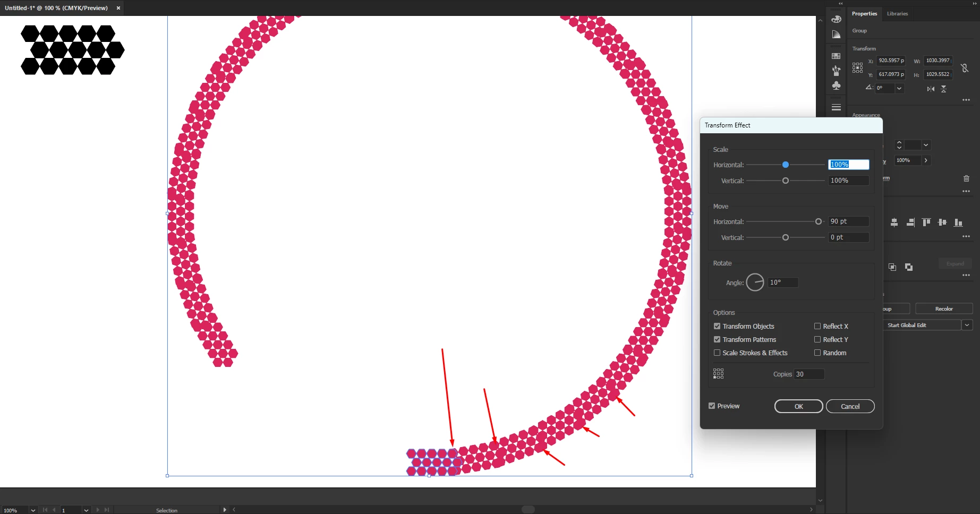The image size is (980, 514).
Task: Open the Symbols panel club icon
Action: [x=836, y=85]
